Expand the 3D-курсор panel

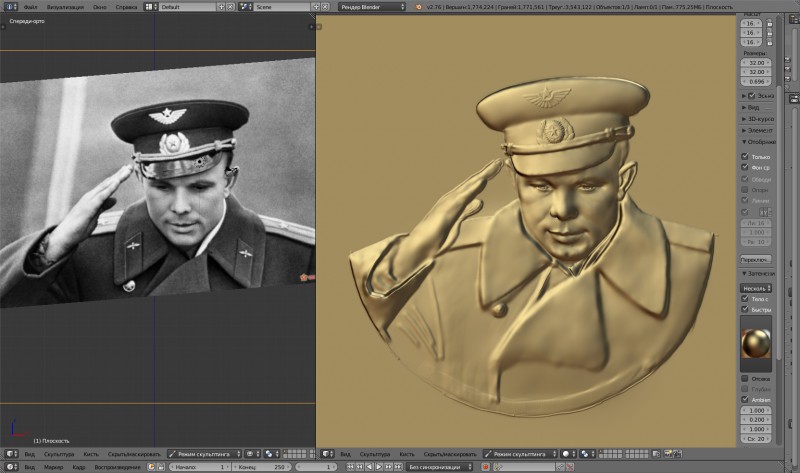point(758,119)
